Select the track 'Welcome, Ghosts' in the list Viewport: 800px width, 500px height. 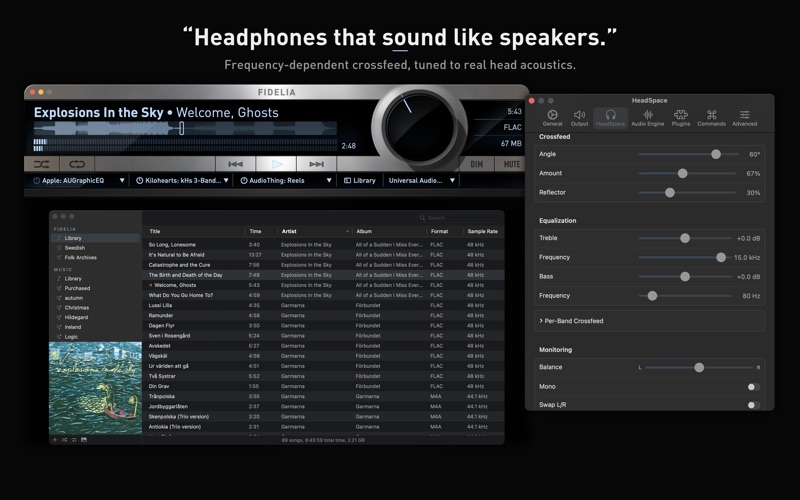(x=323, y=285)
